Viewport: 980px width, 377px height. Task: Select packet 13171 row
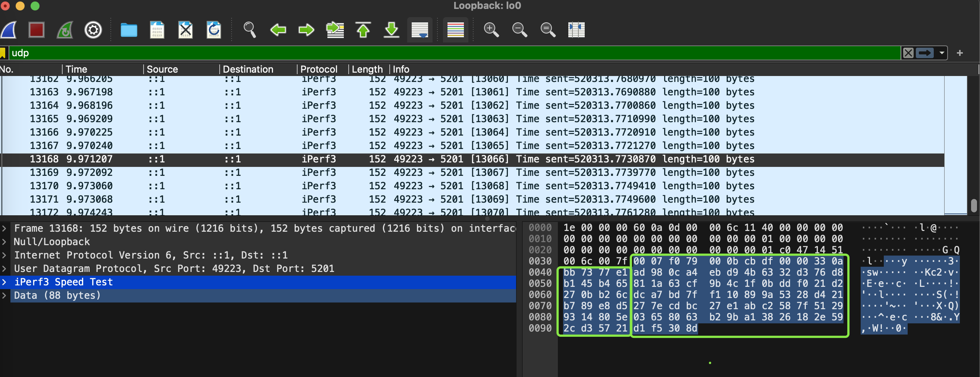pyautogui.click(x=473, y=199)
